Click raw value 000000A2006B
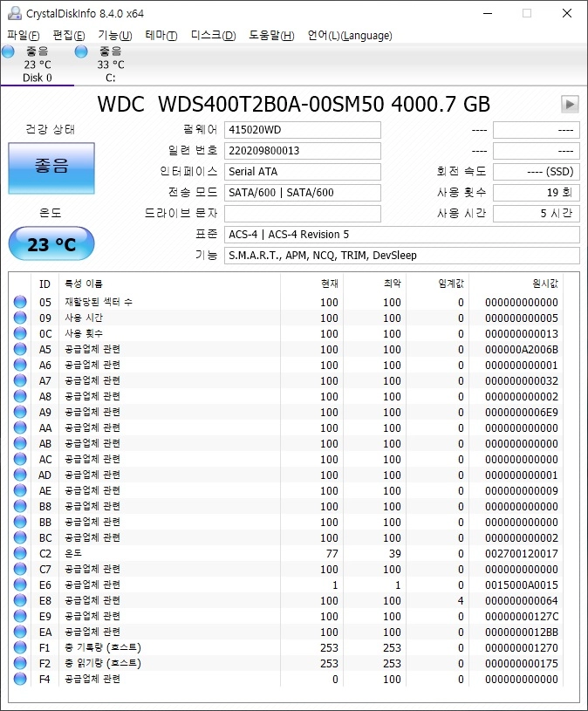 point(522,349)
